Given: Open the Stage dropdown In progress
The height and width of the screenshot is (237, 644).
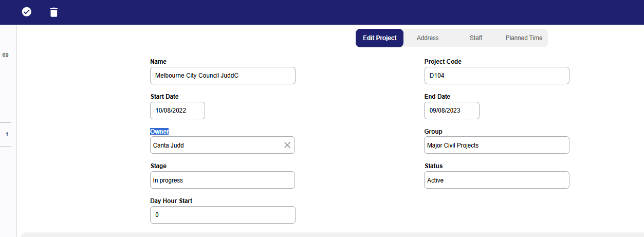Looking at the screenshot, I should click(223, 180).
